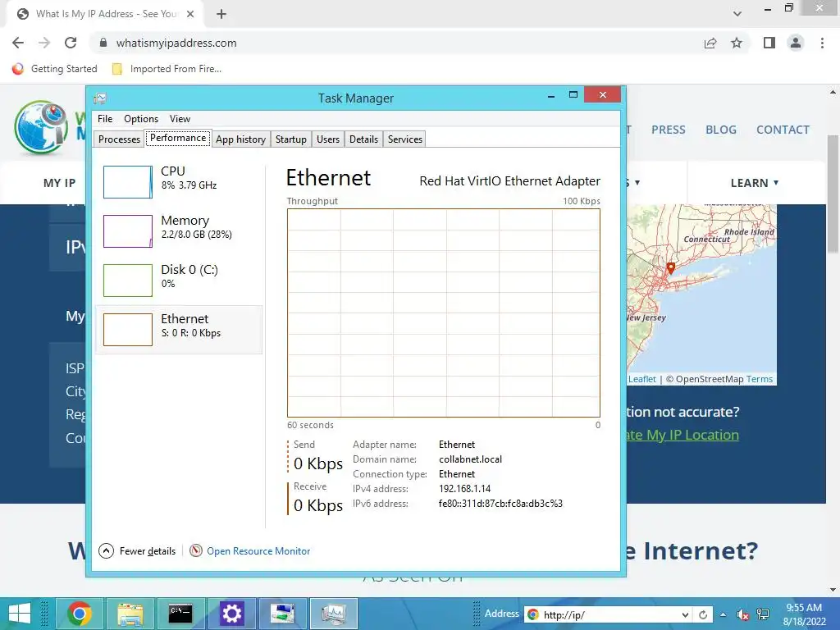Open the Windows Start button
Screen dimensions: 840x630
[x=20, y=614]
